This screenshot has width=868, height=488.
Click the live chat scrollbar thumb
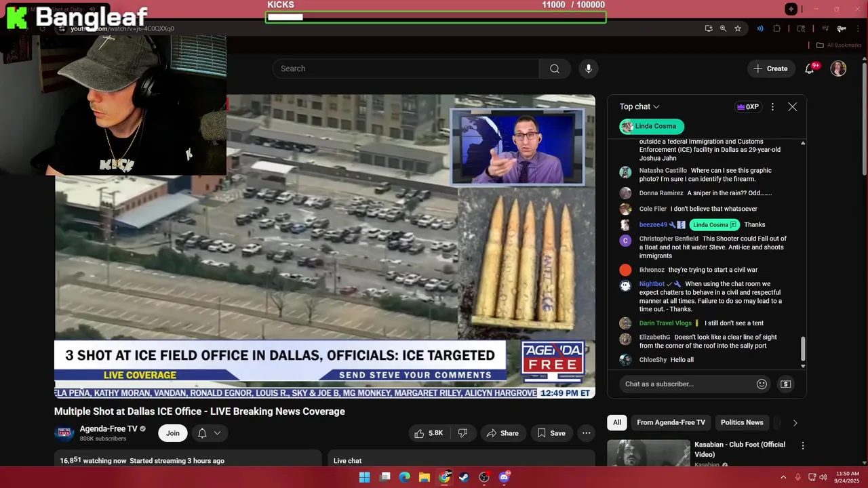tap(803, 350)
